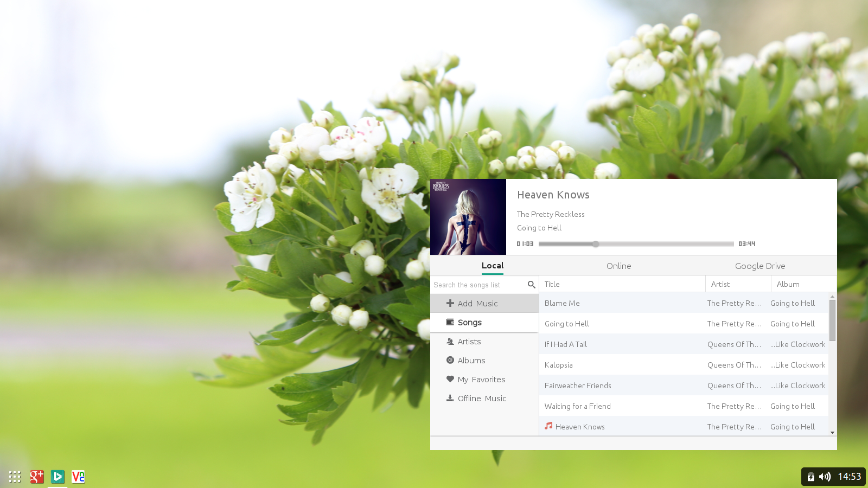
Task: Click the album cell in Fairweather Friends row
Action: 798,386
